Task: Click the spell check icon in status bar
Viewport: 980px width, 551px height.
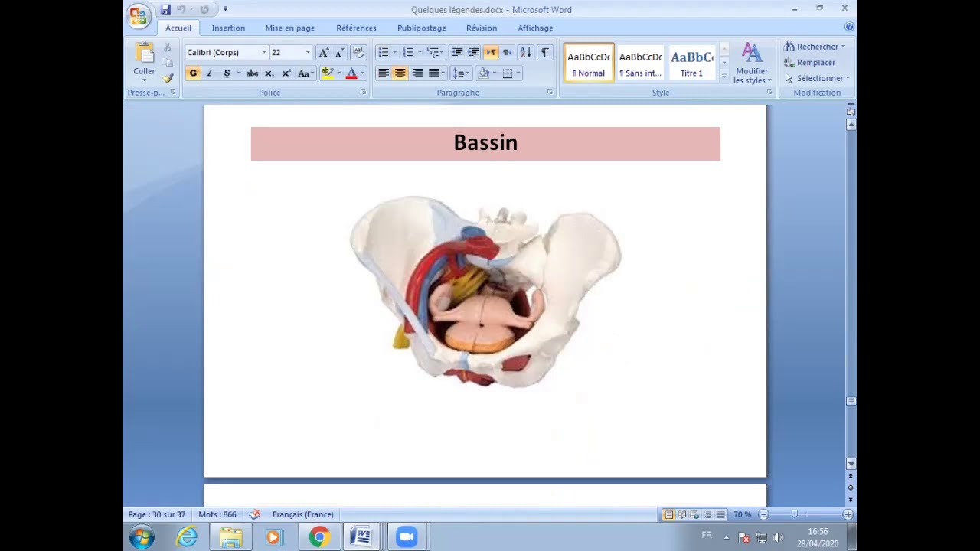Action: tap(255, 514)
